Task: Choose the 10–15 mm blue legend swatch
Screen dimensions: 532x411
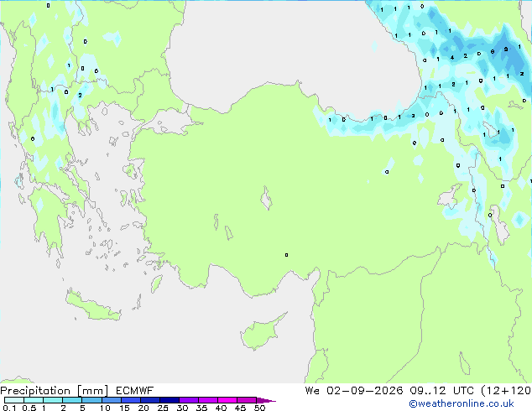Action: pos(111,400)
